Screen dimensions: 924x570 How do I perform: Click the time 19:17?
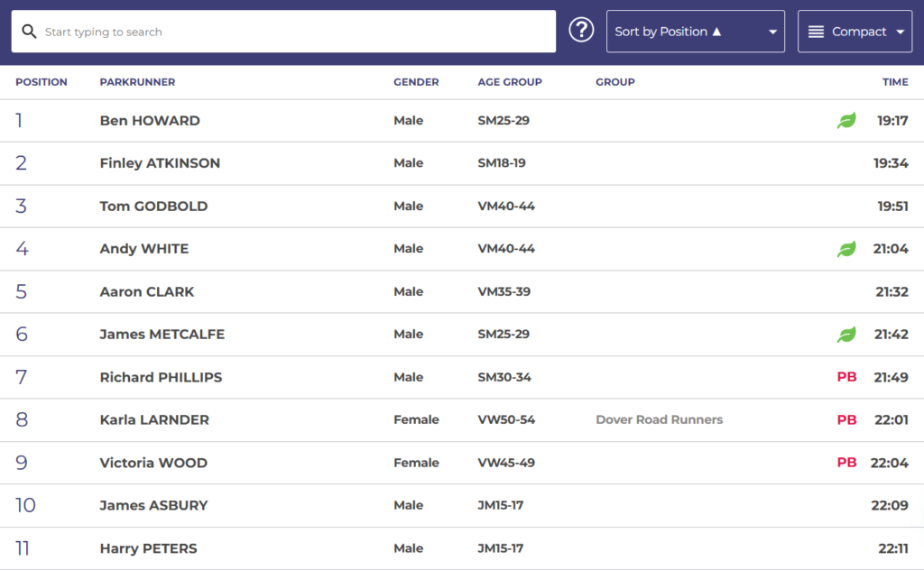click(892, 121)
